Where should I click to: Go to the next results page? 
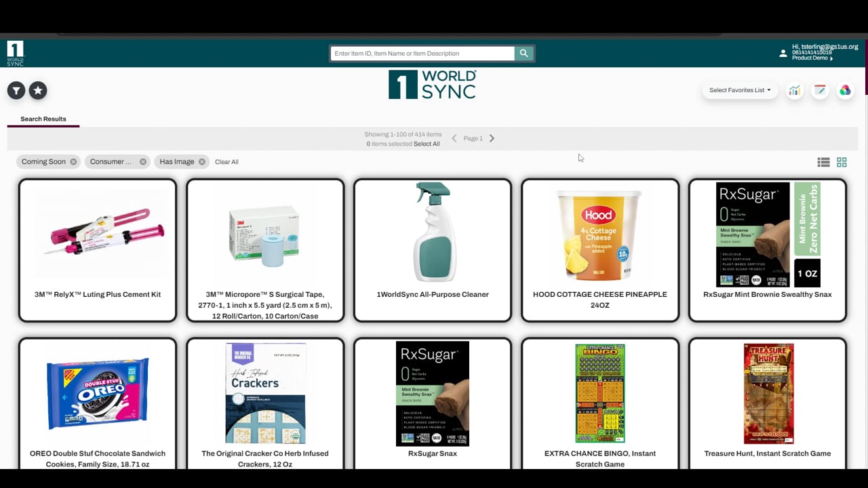(492, 138)
